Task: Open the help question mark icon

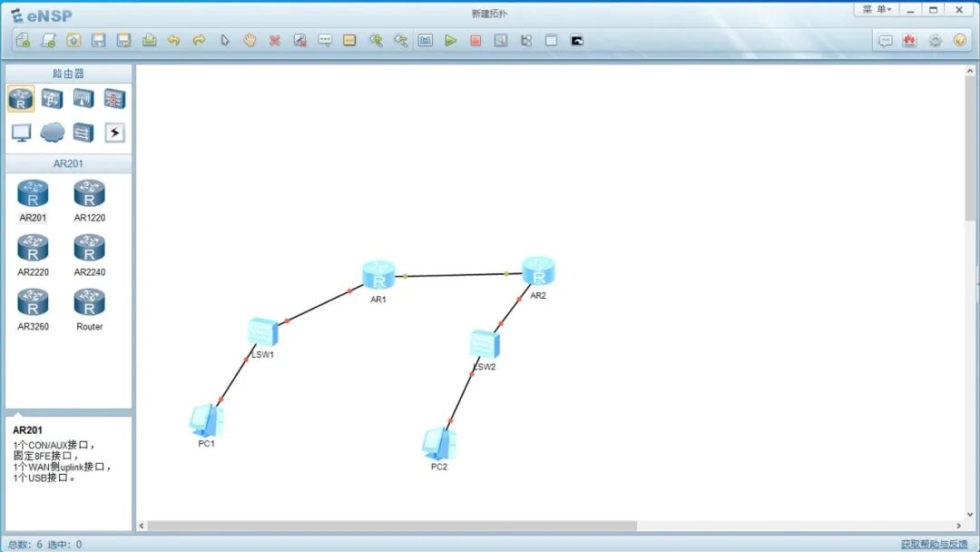Action: 960,41
